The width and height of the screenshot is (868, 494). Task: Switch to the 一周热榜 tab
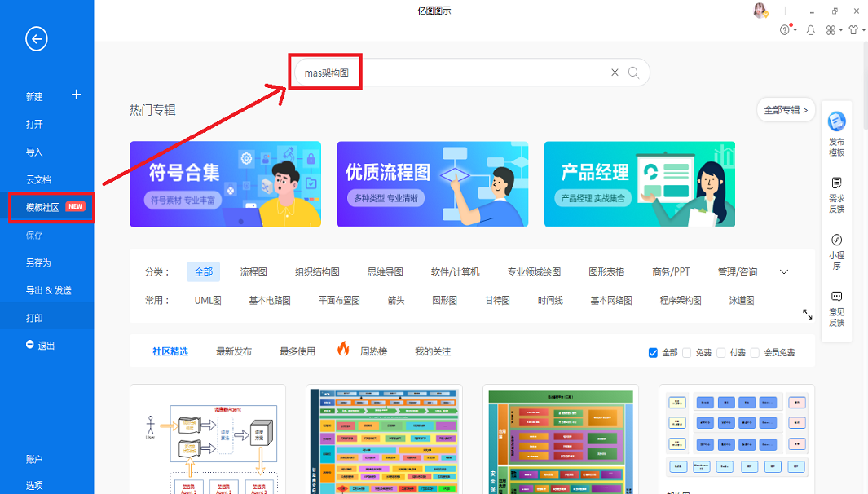click(x=369, y=351)
